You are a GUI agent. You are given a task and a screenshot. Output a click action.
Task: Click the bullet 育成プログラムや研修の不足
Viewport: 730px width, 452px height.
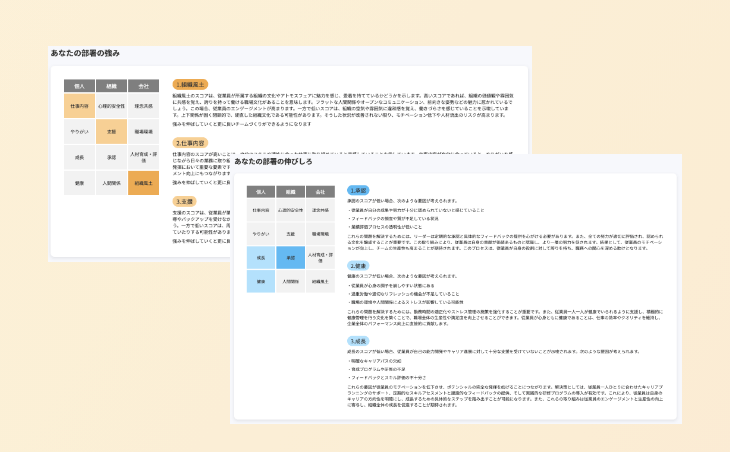click(x=377, y=370)
